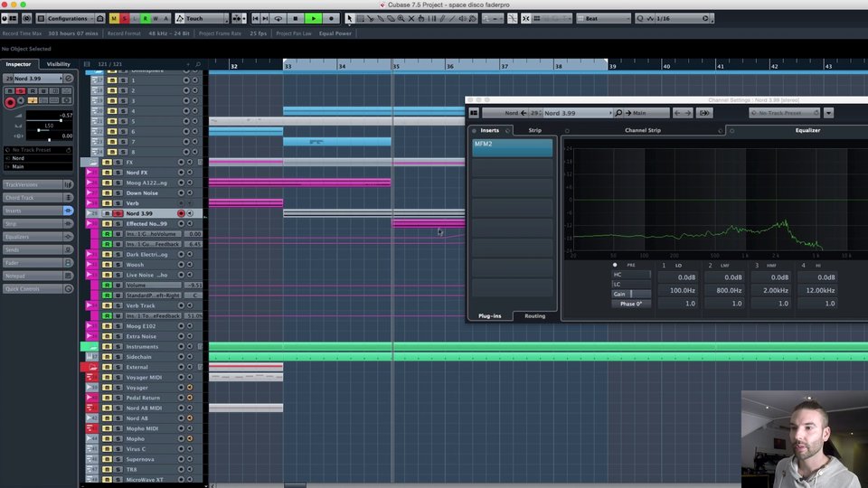Go to next marker in transport
This screenshot has width=868, height=488.
pos(265,18)
